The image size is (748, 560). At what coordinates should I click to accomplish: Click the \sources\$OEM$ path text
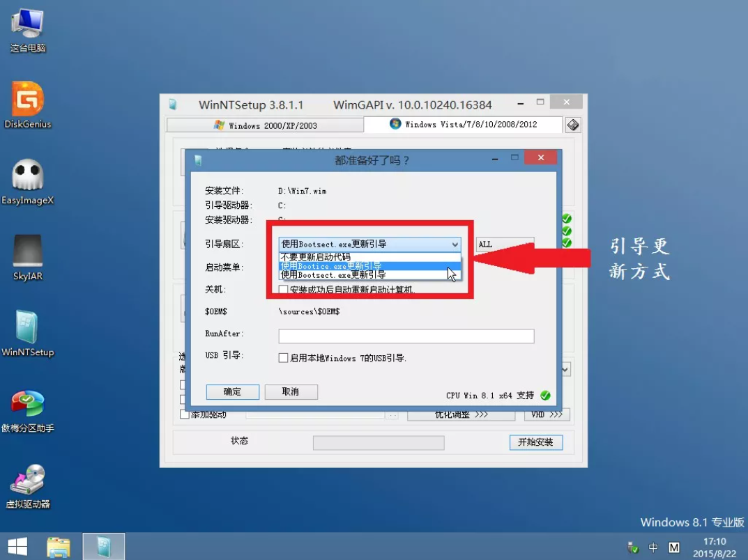pos(309,312)
